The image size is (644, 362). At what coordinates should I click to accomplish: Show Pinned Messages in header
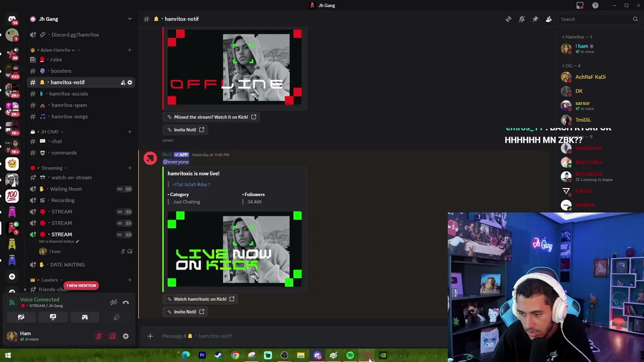point(535,19)
